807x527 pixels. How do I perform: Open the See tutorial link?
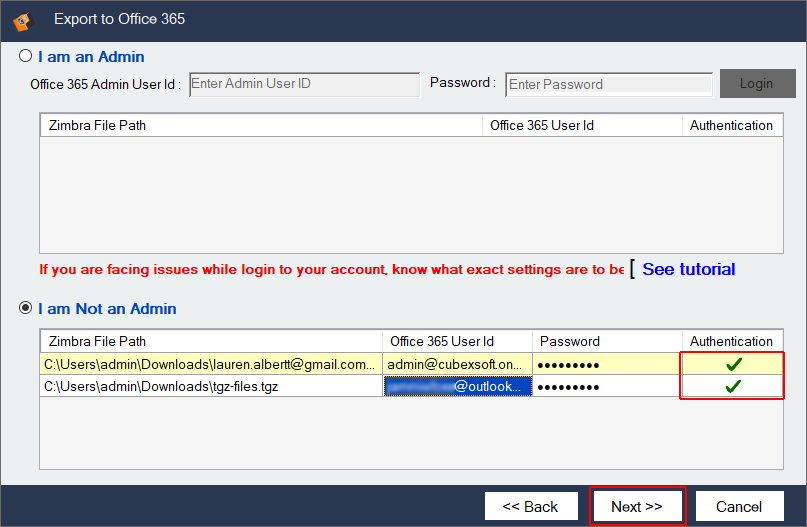pyautogui.click(x=688, y=269)
